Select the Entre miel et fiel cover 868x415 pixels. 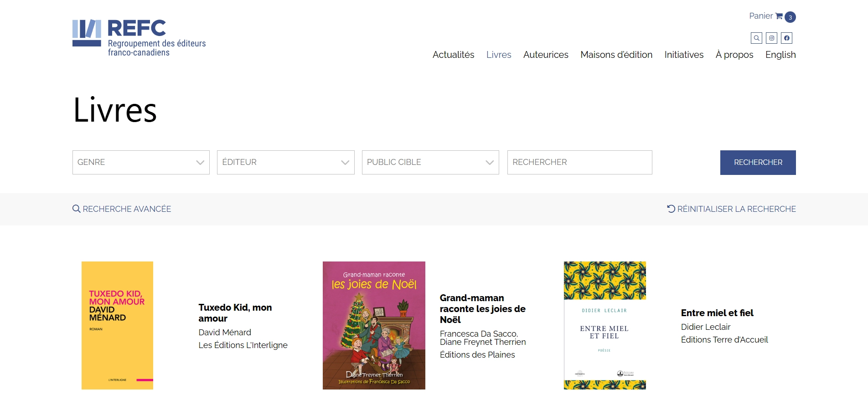604,325
